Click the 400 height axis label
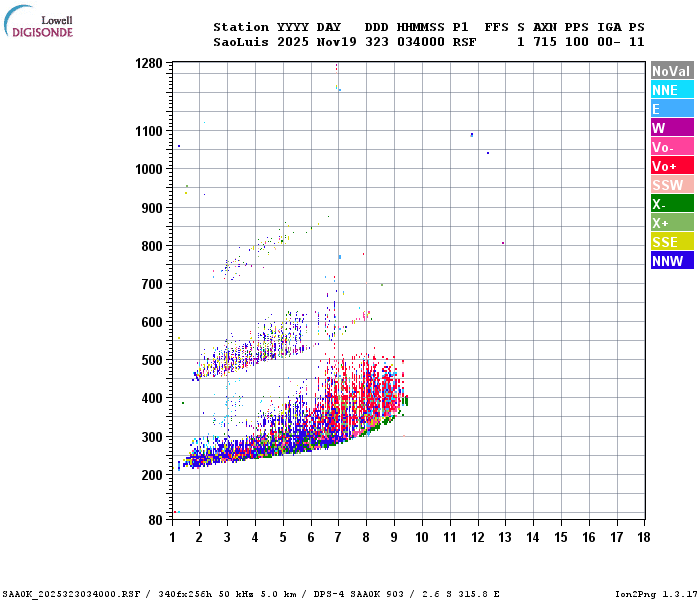This screenshot has height=600, width=700. click(152, 398)
